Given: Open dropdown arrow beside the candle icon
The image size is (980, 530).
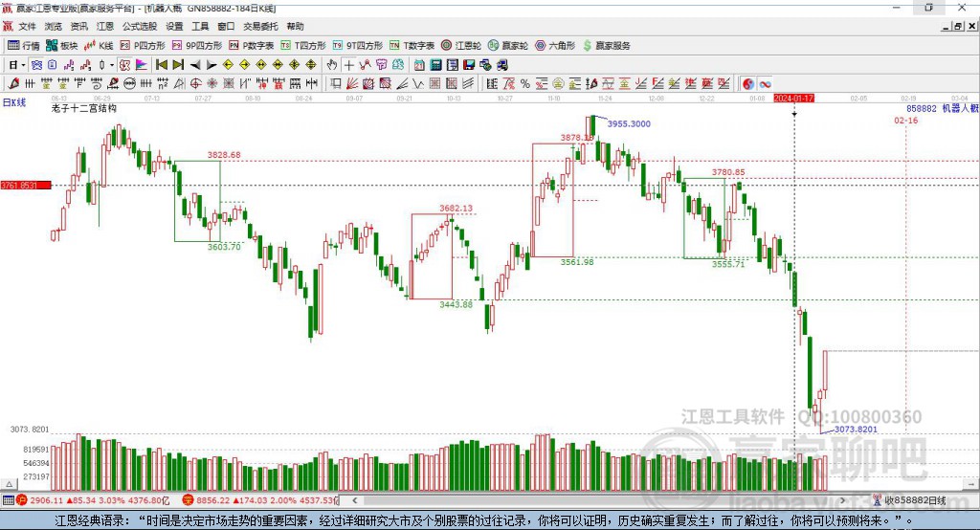Looking at the screenshot, I should click(x=112, y=65).
